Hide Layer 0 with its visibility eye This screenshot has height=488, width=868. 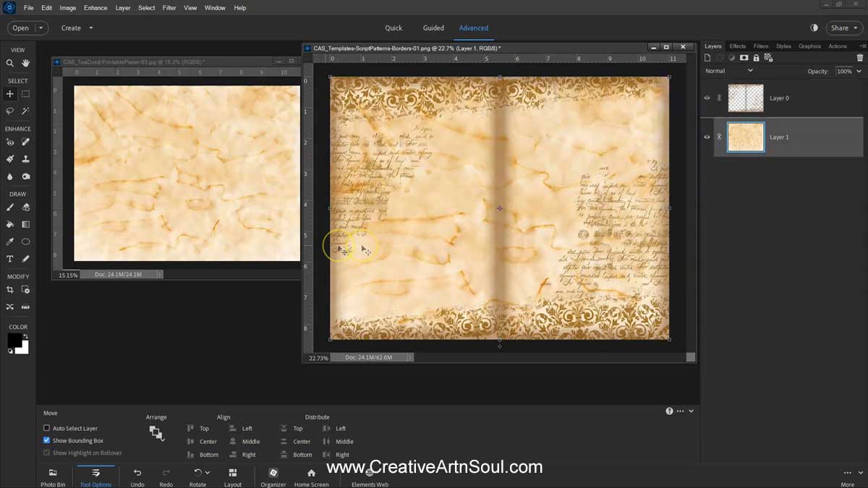(707, 98)
